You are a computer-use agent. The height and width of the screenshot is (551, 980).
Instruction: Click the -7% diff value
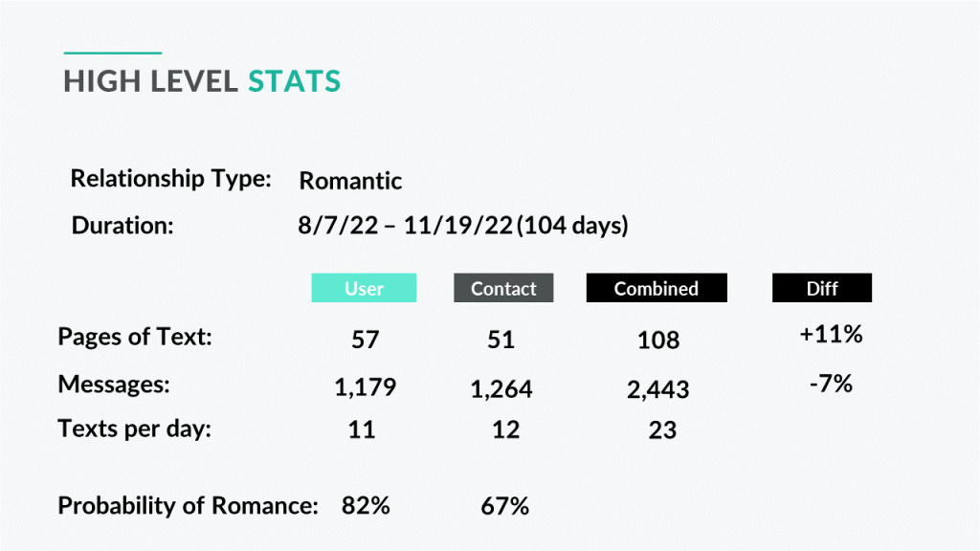pyautogui.click(x=831, y=384)
